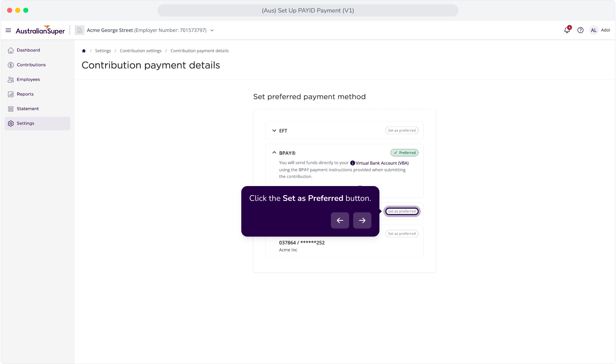Viewport: 616px width, 364px height.
Task: Set EFT as preferred payment method
Action: [402, 130]
